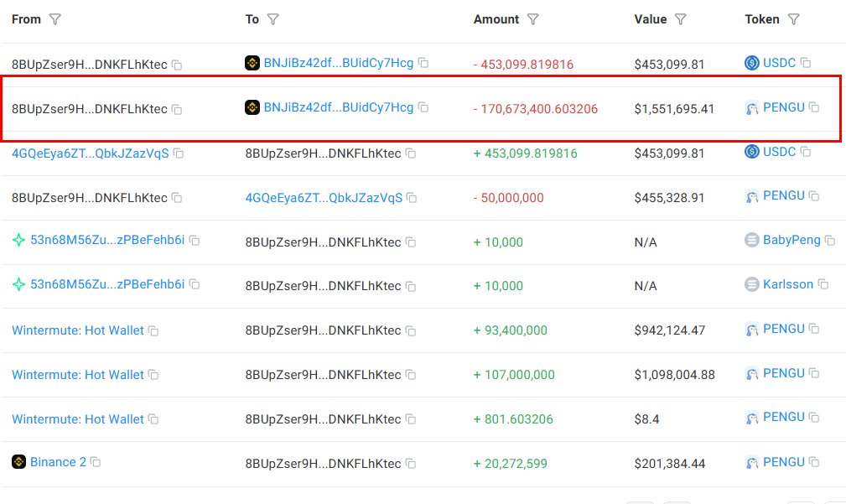846x504 pixels.
Task: Copy the first 53n68M56Zu sender address
Action: [195, 241]
